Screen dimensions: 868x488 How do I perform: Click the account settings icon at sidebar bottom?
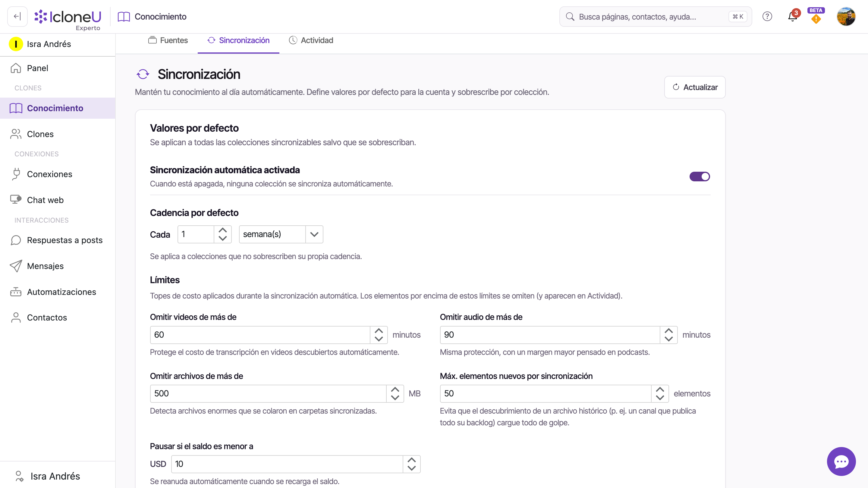coord(19,476)
